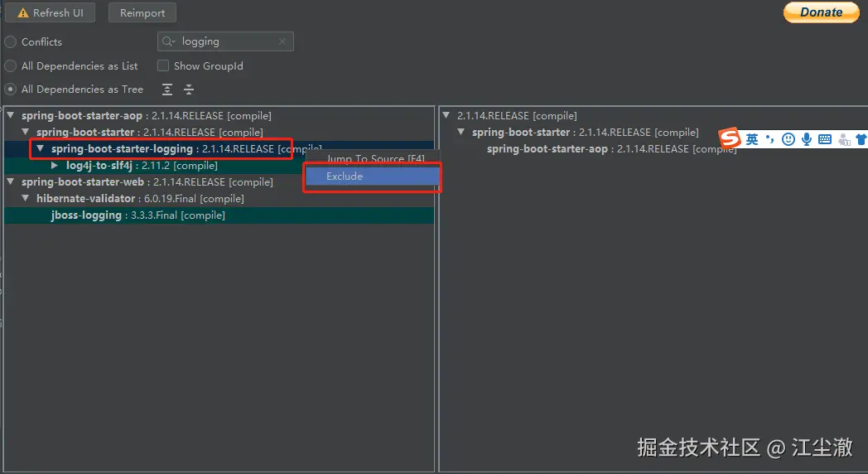Collapse spring-boot-starter node in right panel

click(x=461, y=133)
